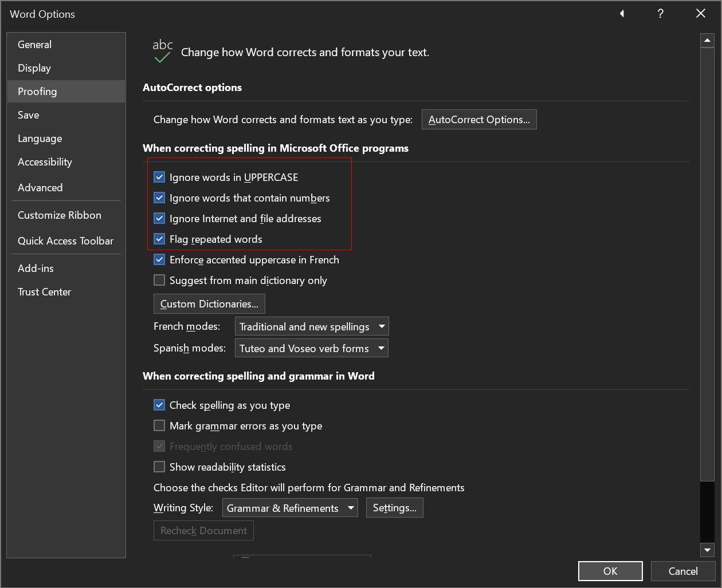The width and height of the screenshot is (722, 588).
Task: Click the scrollbar down arrow
Action: pos(707,550)
